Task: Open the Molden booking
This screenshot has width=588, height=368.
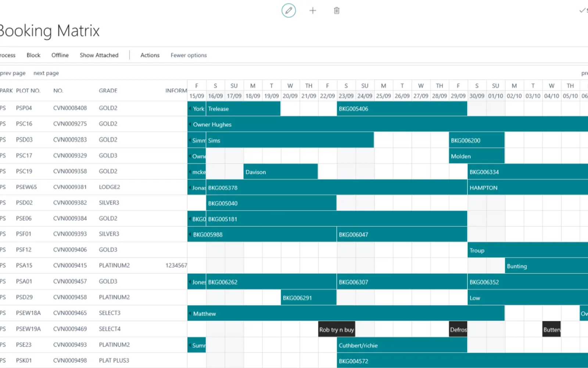Action: click(x=477, y=156)
